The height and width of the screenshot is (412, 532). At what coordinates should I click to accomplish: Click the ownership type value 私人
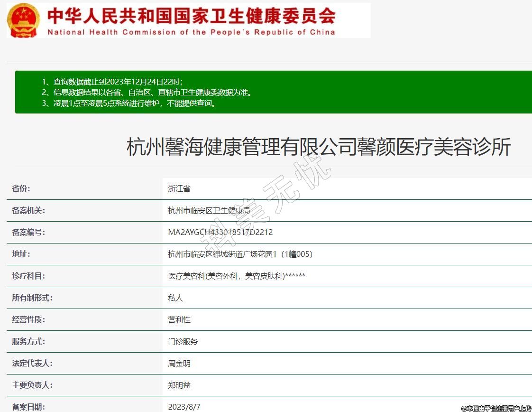[x=175, y=298]
